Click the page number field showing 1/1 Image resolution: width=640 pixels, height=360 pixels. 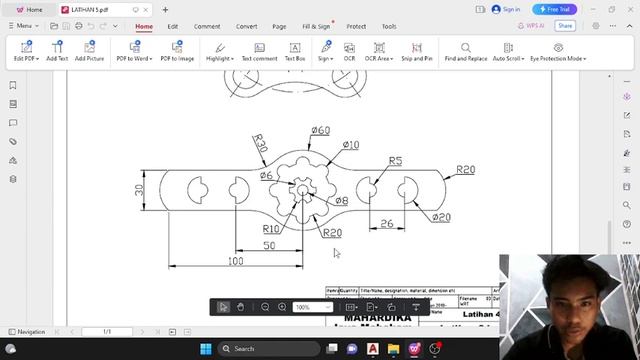(107, 332)
